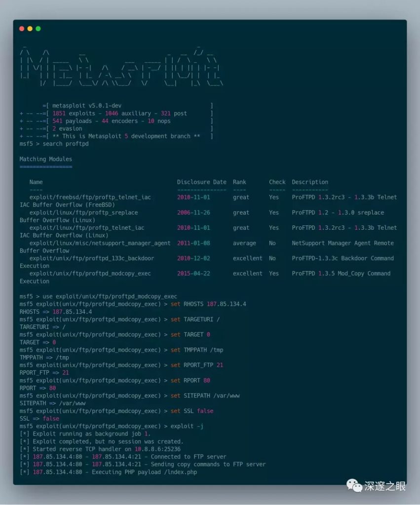Image resolution: width=420 pixels, height=505 pixels.
Task: Click module name exploit/linux/misc/netsupport_manager_agent
Action: coord(100,243)
